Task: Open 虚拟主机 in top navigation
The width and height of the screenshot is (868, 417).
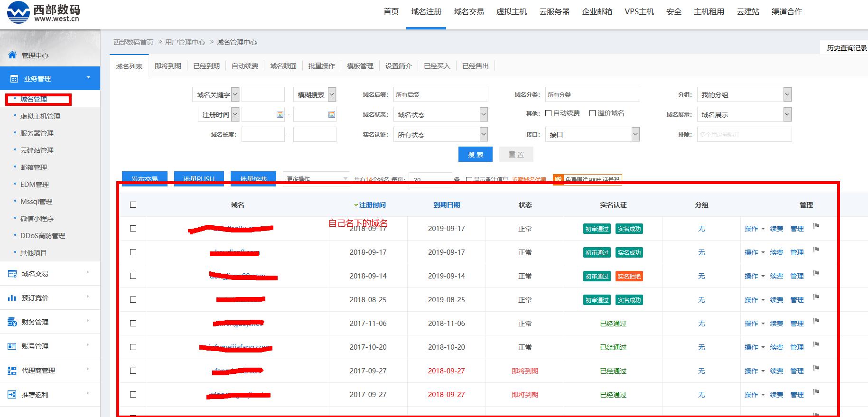Action: 512,12
